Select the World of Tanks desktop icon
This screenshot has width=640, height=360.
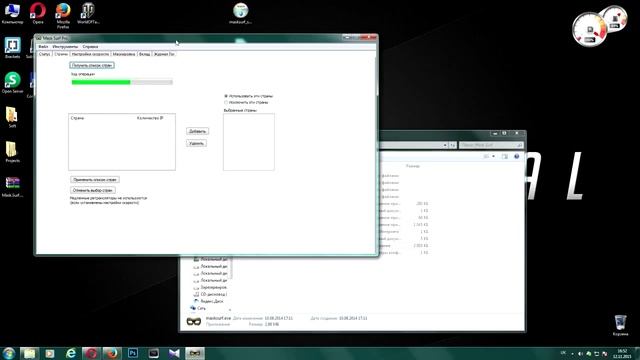point(88,13)
